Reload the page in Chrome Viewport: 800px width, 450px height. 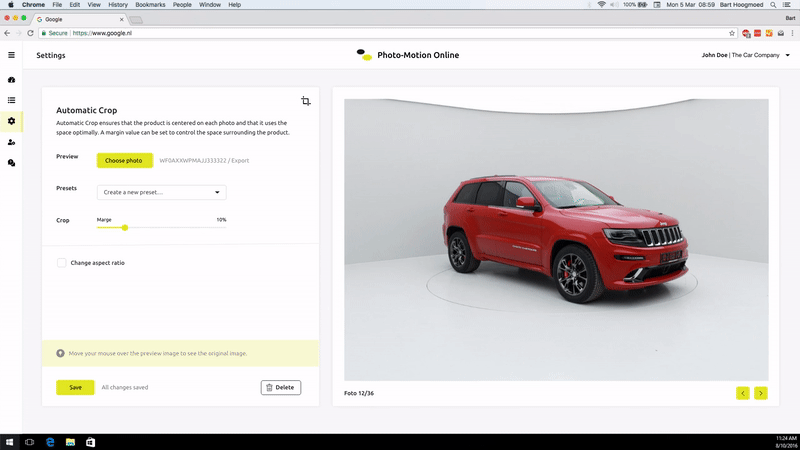[x=30, y=33]
